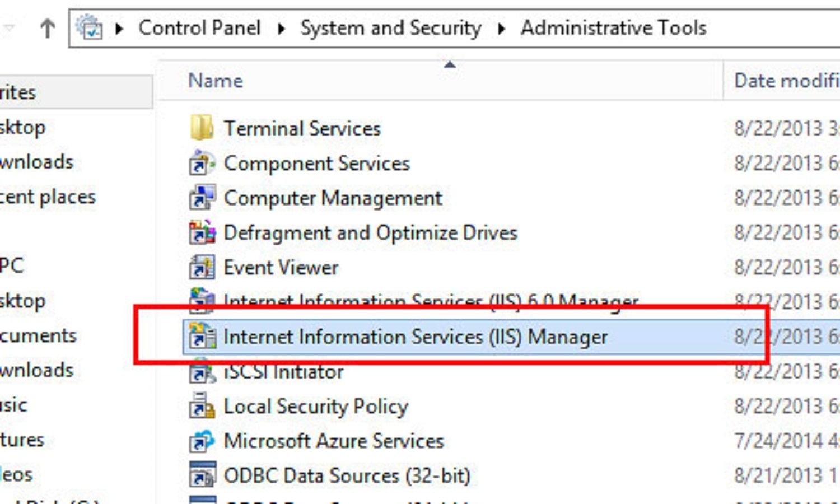
Task: Open the Terminal Services folder icon
Action: click(202, 128)
